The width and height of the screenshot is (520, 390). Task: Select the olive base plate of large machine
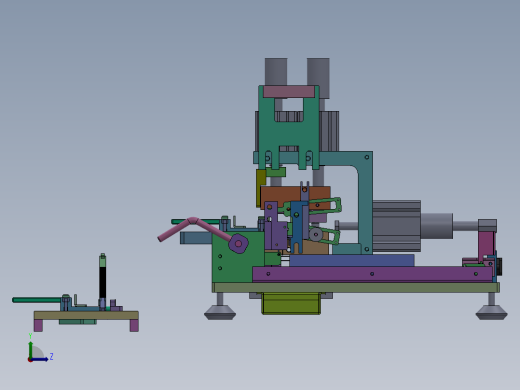(x=356, y=287)
